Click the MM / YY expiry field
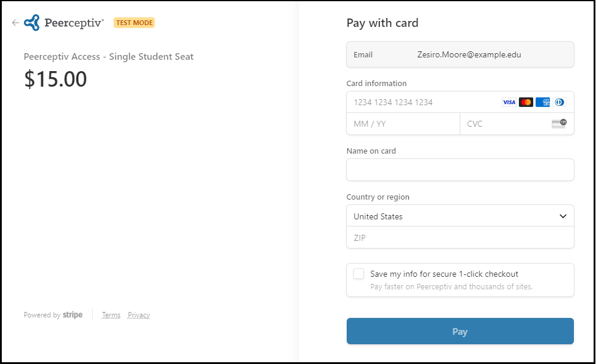Screen dimensions: 596x364 (403, 124)
